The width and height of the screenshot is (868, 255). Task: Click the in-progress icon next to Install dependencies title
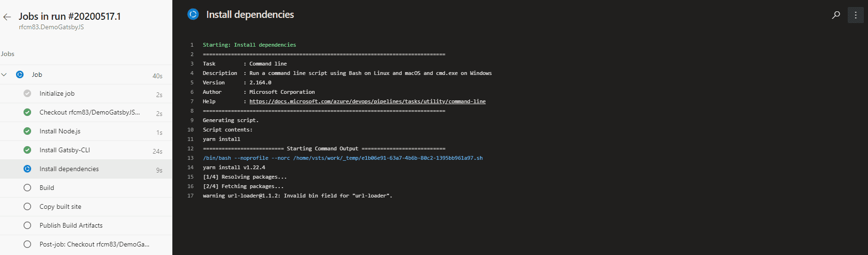(x=193, y=14)
